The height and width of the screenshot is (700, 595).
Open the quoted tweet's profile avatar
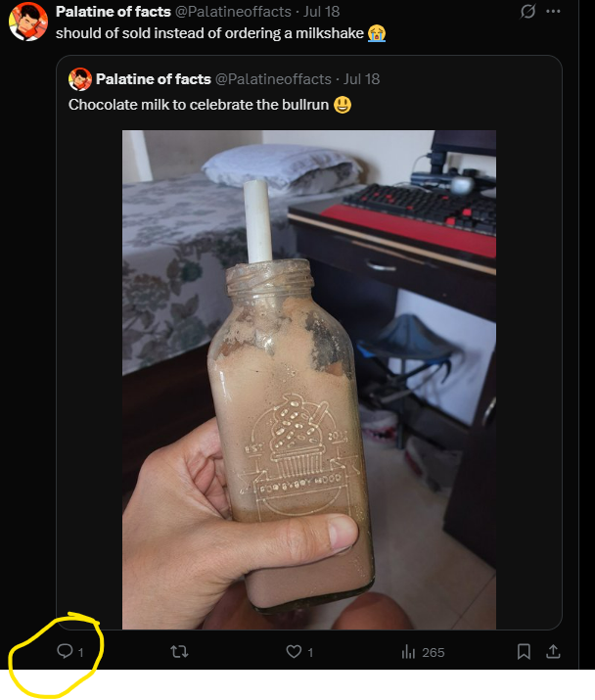[80, 79]
